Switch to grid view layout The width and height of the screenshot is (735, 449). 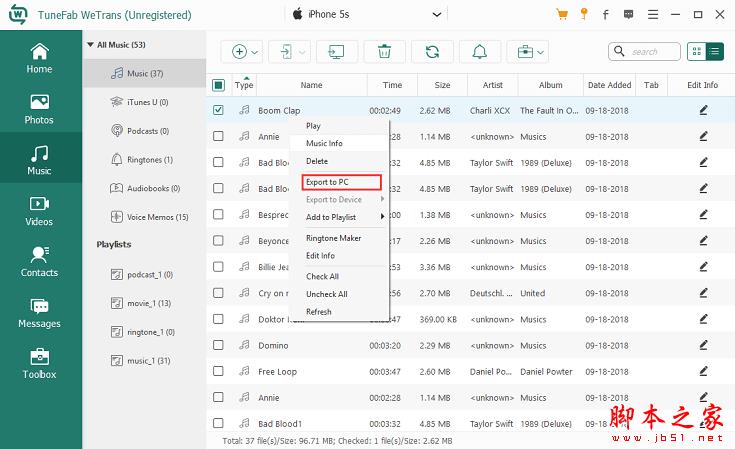pyautogui.click(x=696, y=52)
